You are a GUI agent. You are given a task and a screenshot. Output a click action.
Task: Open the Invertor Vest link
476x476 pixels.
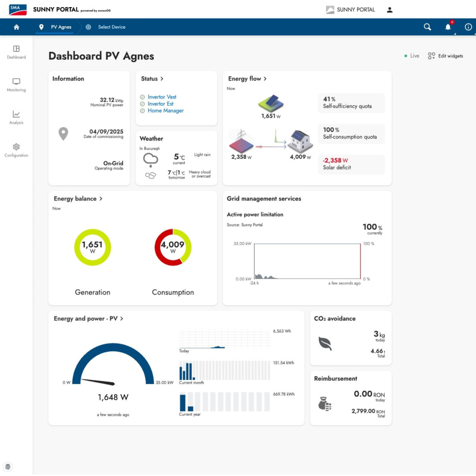[162, 97]
